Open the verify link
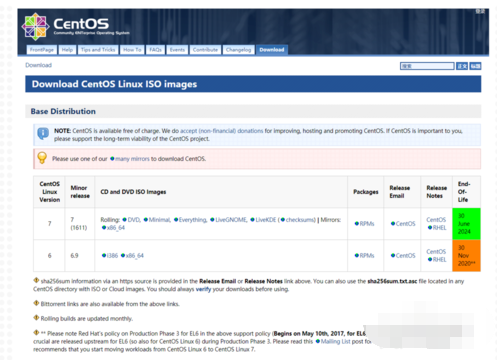500x361 pixels. point(203,289)
